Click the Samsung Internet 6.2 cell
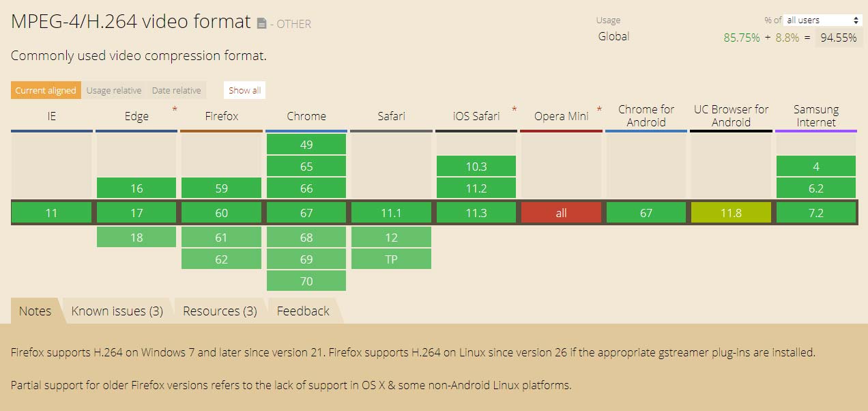Viewport: 868px width, 411px height. (816, 188)
